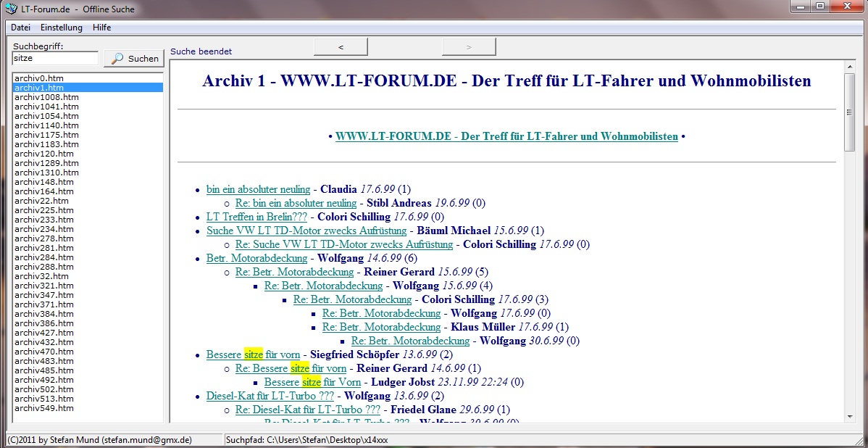Screen dimensions: 868x448
Task: Select archiv483.htm in the list
Action: tap(88, 360)
